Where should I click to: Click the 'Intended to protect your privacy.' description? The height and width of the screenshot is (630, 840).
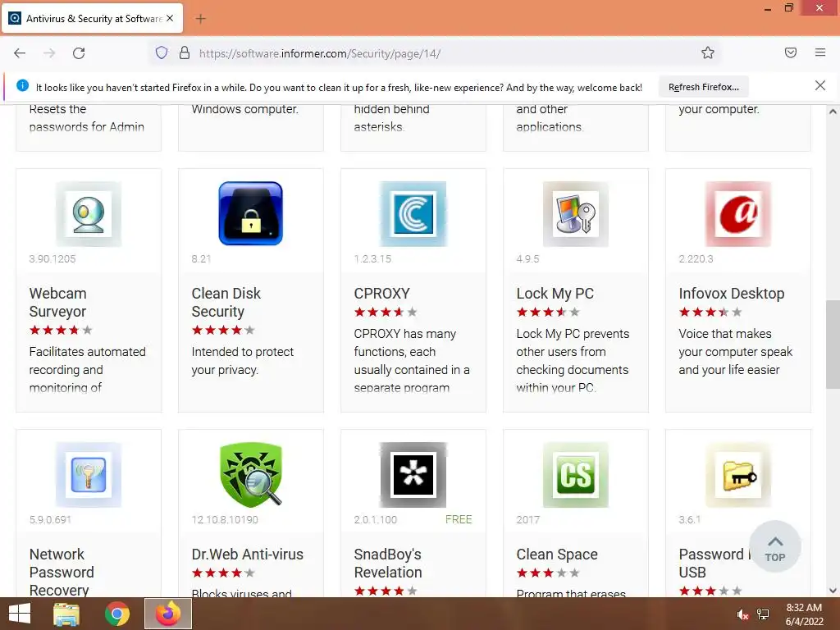pyautogui.click(x=242, y=361)
